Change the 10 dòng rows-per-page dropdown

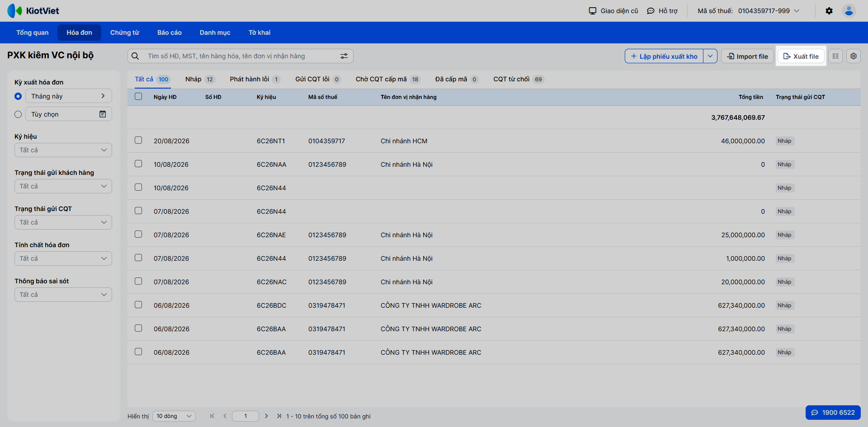coord(174,416)
